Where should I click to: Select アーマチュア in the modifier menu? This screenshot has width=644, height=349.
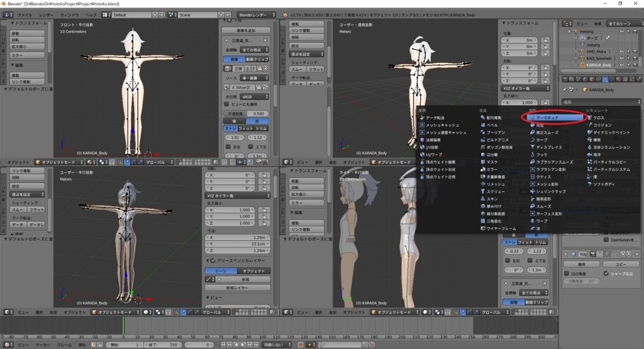click(x=555, y=118)
